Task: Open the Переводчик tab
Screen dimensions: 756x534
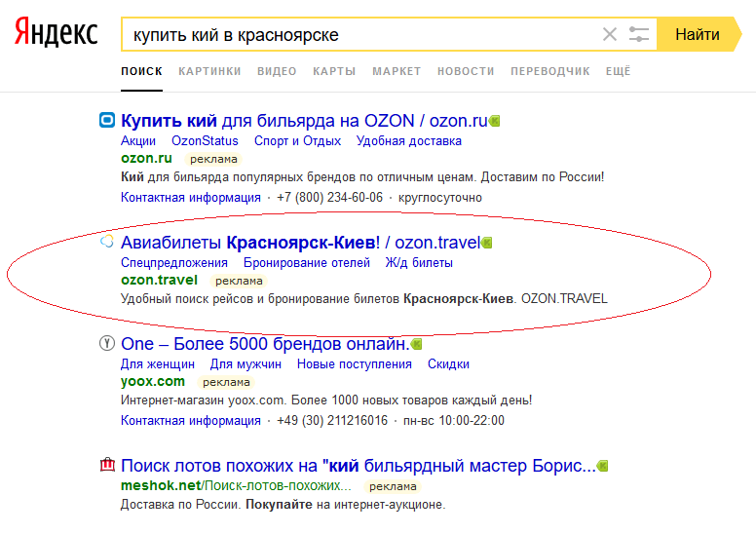Action: click(550, 71)
